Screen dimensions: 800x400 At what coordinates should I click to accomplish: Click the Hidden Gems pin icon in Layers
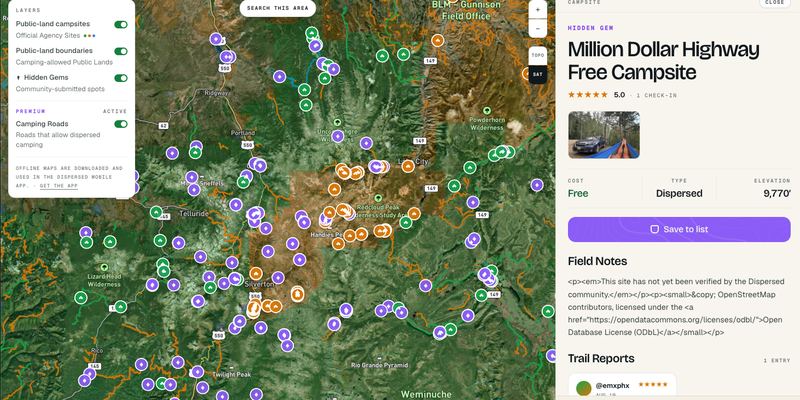coord(18,78)
